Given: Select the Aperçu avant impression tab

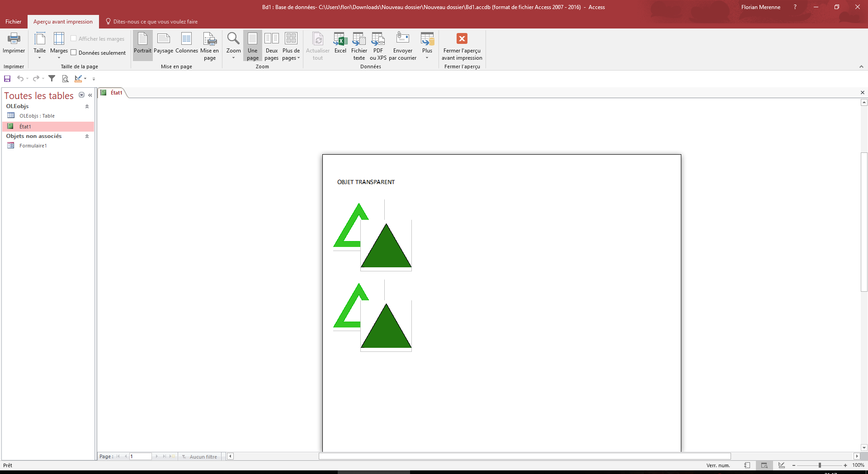Looking at the screenshot, I should (x=63, y=22).
